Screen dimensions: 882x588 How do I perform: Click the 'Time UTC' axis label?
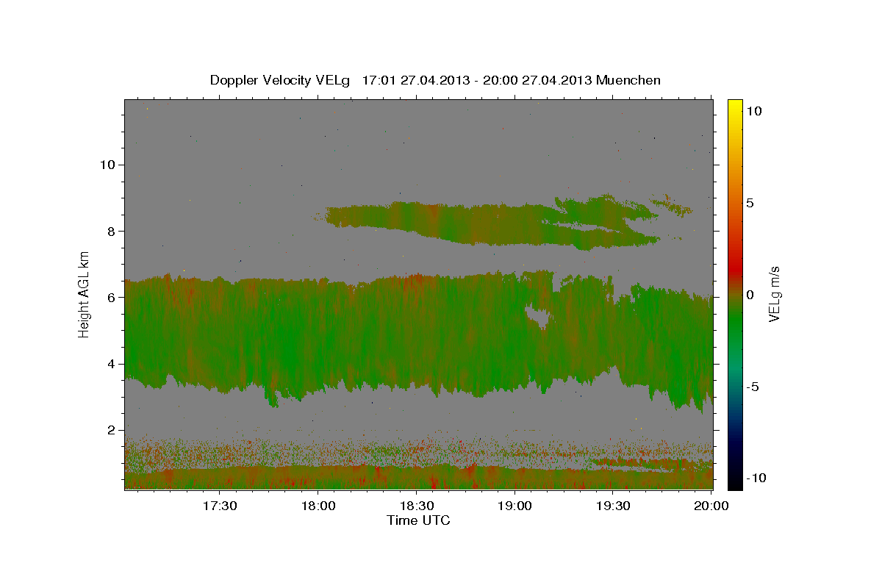[418, 520]
